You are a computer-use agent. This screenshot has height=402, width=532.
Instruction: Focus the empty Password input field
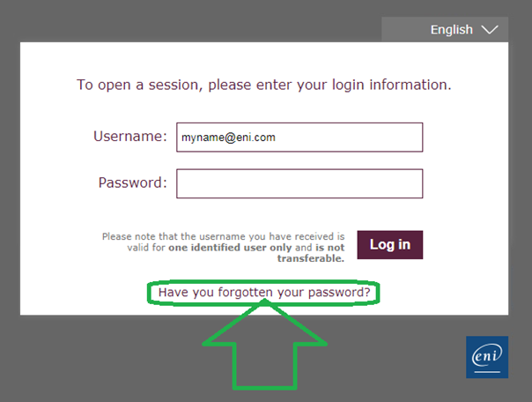(x=299, y=183)
